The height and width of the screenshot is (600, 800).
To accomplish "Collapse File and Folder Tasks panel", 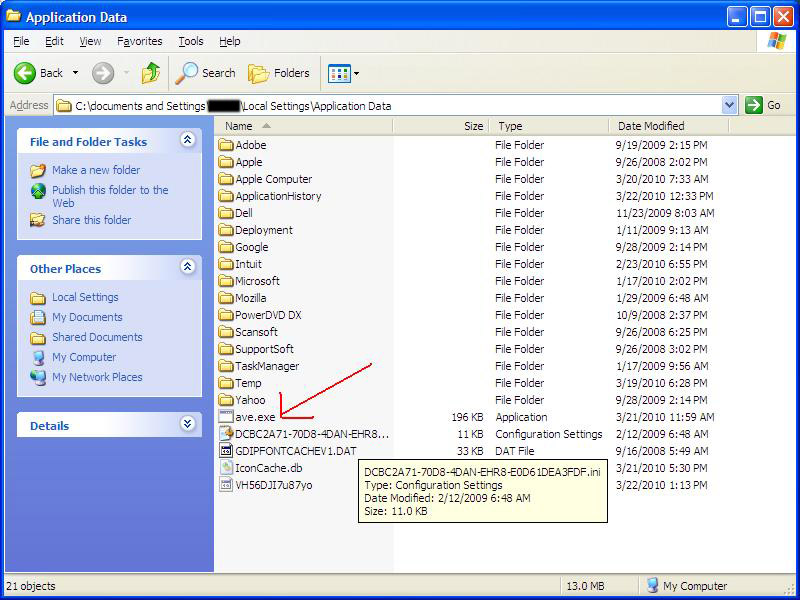I will 188,140.
